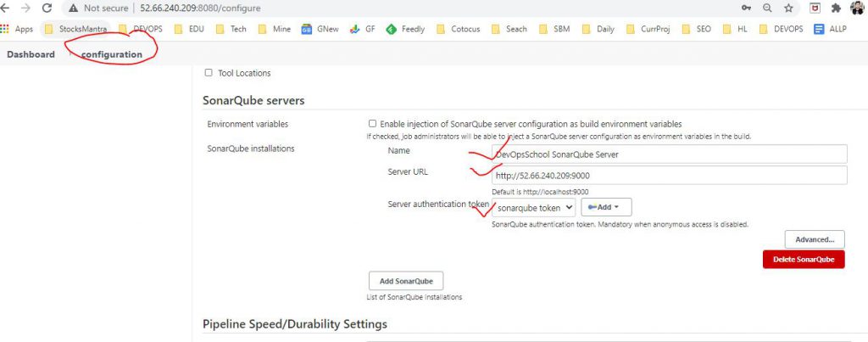
Task: Open the StocksMantra bookmark folder
Action: (75, 29)
